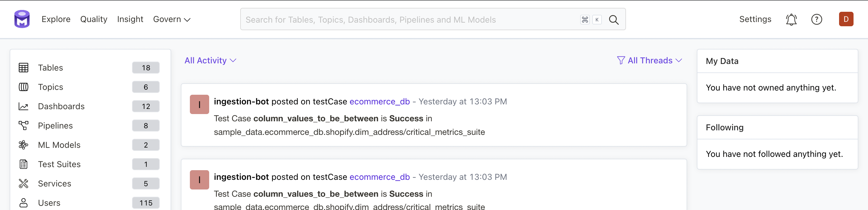This screenshot has width=868, height=210.
Task: Click the Test Suites notepad icon
Action: coord(23,164)
